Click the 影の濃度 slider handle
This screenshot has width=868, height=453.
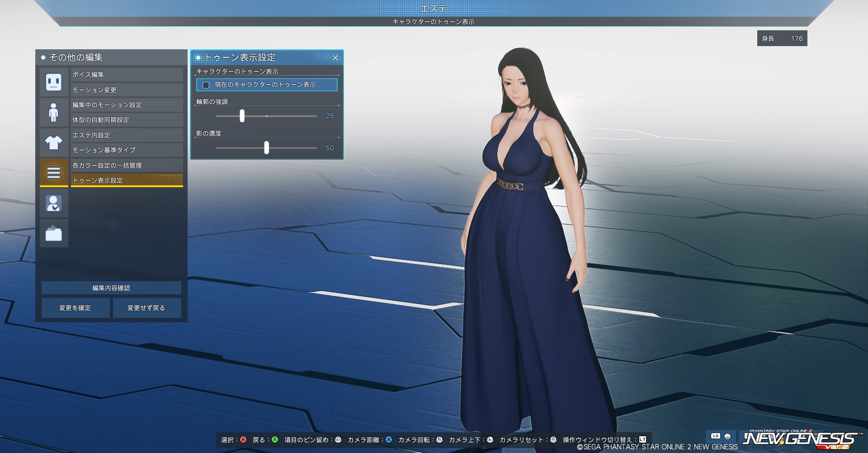(x=266, y=147)
